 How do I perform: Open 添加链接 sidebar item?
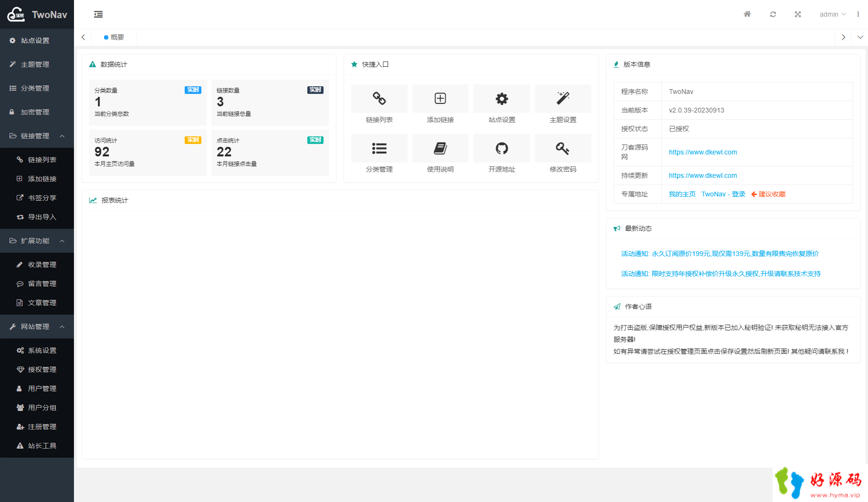37,179
